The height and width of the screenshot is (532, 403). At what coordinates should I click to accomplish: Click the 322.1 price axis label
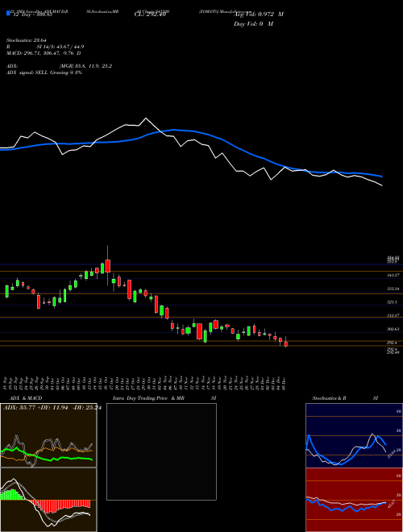click(392, 301)
